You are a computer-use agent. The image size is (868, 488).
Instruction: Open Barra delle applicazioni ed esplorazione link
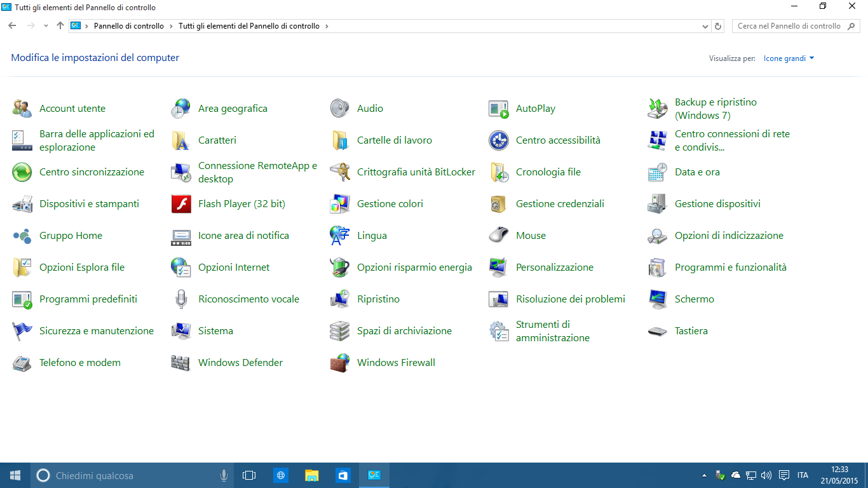pos(97,140)
